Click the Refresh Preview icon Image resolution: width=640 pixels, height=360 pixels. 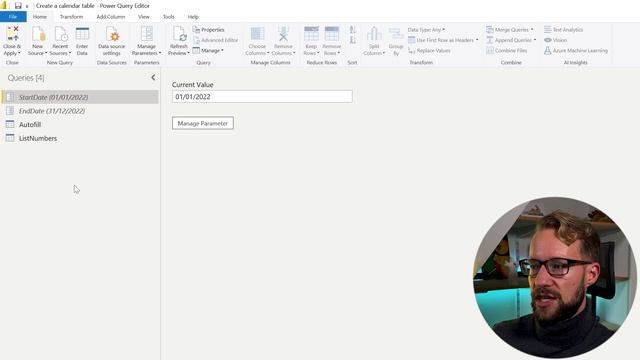tap(179, 34)
